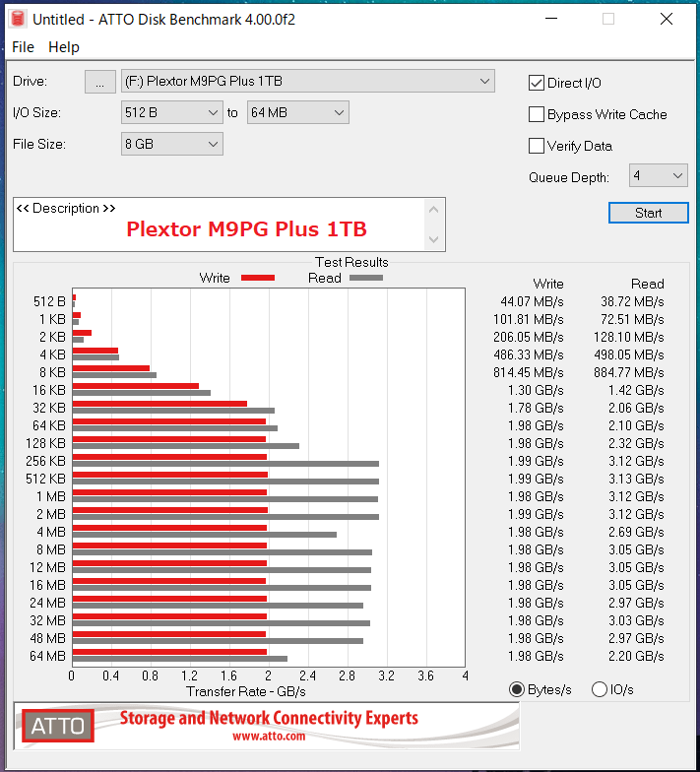Click the ATTO logo in the banner

(57, 726)
